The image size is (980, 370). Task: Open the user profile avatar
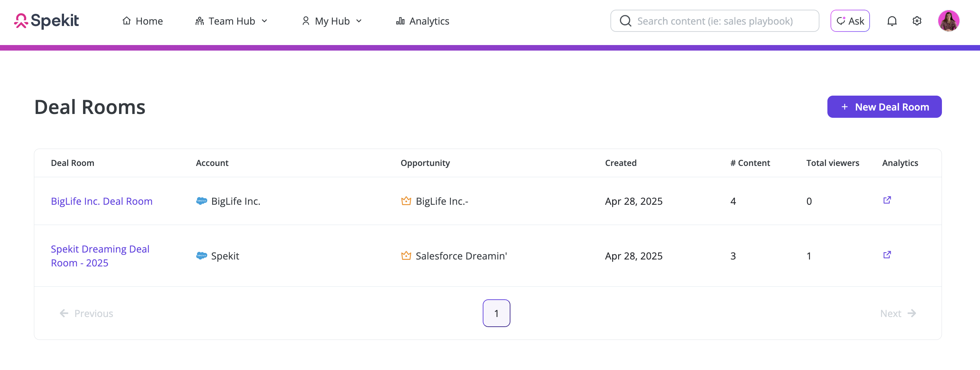[949, 21]
